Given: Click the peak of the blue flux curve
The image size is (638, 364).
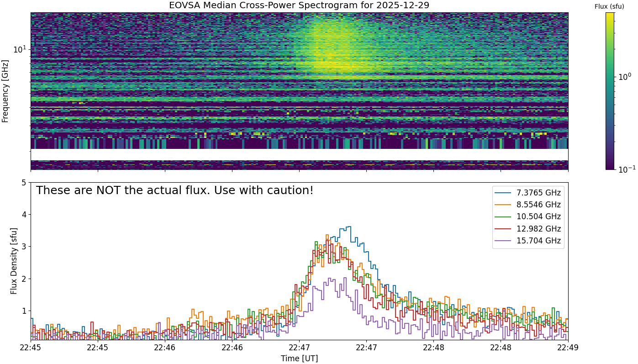Looking at the screenshot, I should coord(349,227).
